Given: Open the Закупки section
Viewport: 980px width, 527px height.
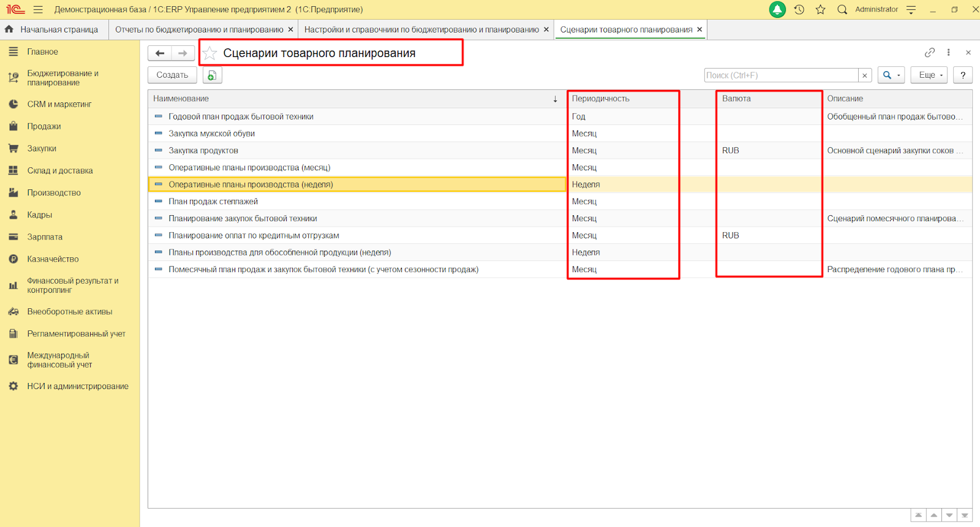Looking at the screenshot, I should click(x=42, y=148).
